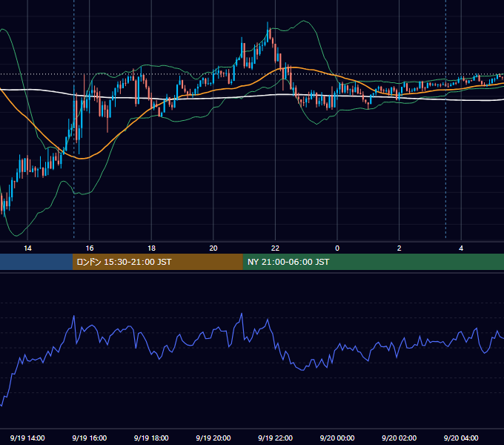This screenshot has width=504, height=445.
Task: Click the 20 hour axis label
Action: point(213,248)
